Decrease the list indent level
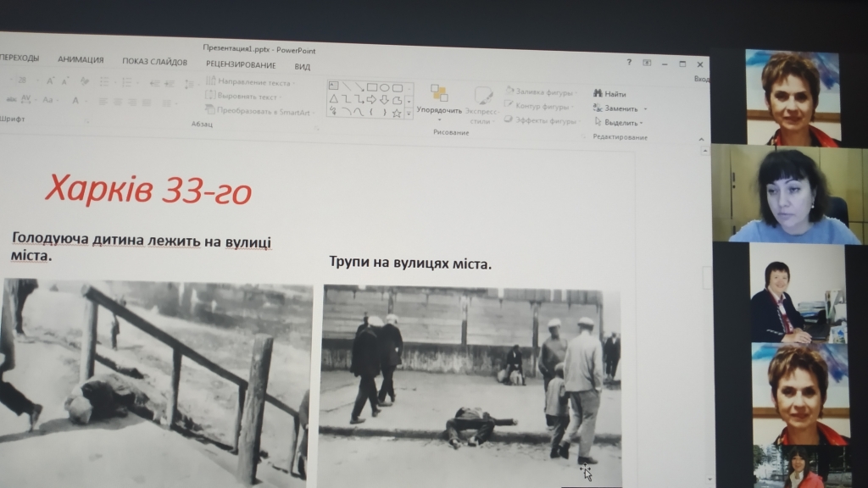Viewport: 868px width, 488px height. coord(154,84)
